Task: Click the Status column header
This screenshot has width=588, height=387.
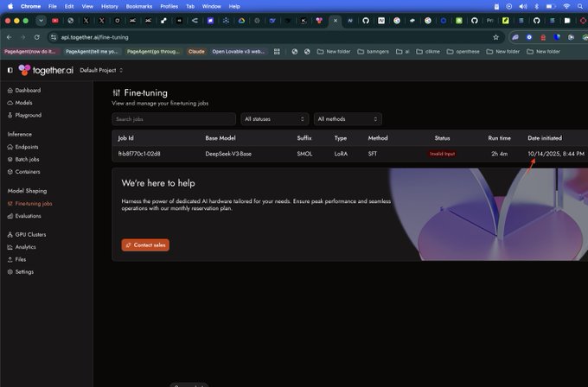Action: tap(442, 138)
